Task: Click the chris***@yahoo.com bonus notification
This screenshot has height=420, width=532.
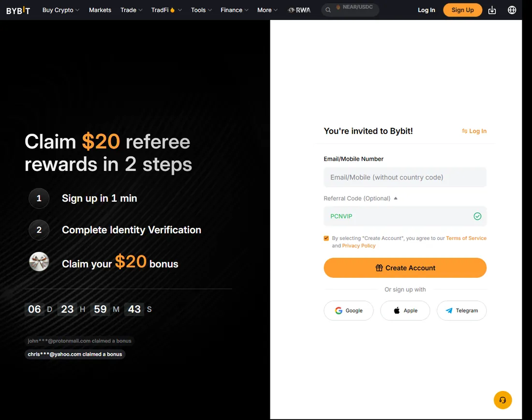Action: point(75,354)
